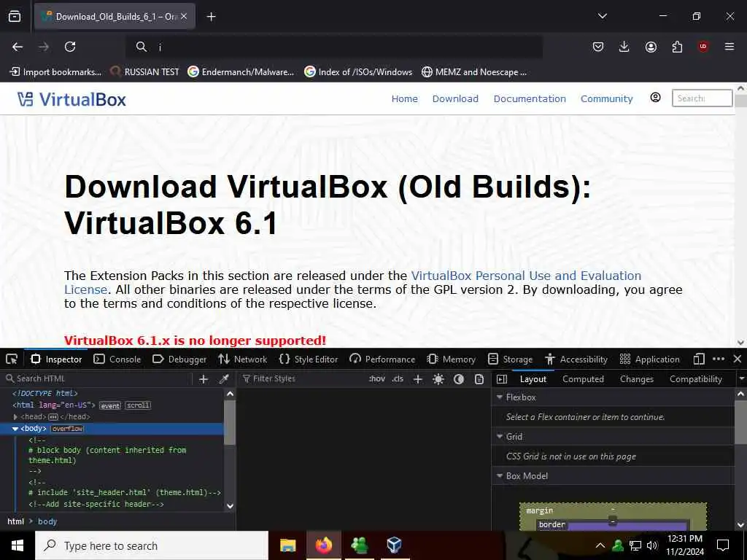
Task: Toggle light color scheme simulation
Action: (438, 379)
